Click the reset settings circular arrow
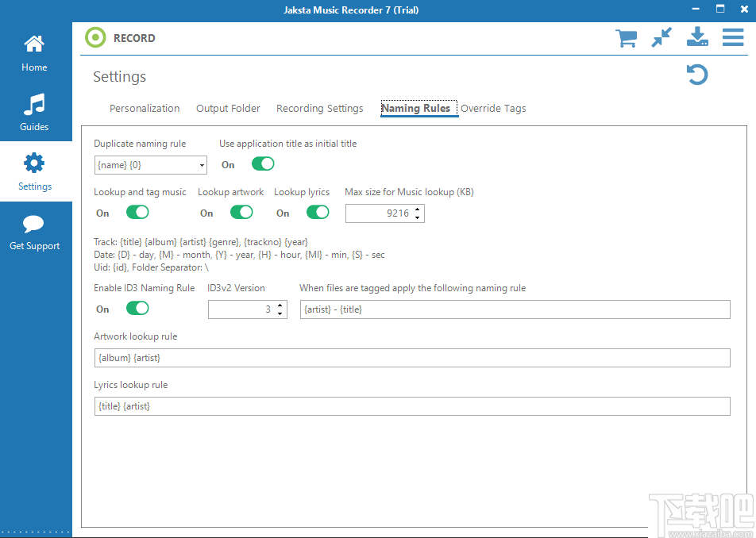The height and width of the screenshot is (538, 756). point(696,75)
